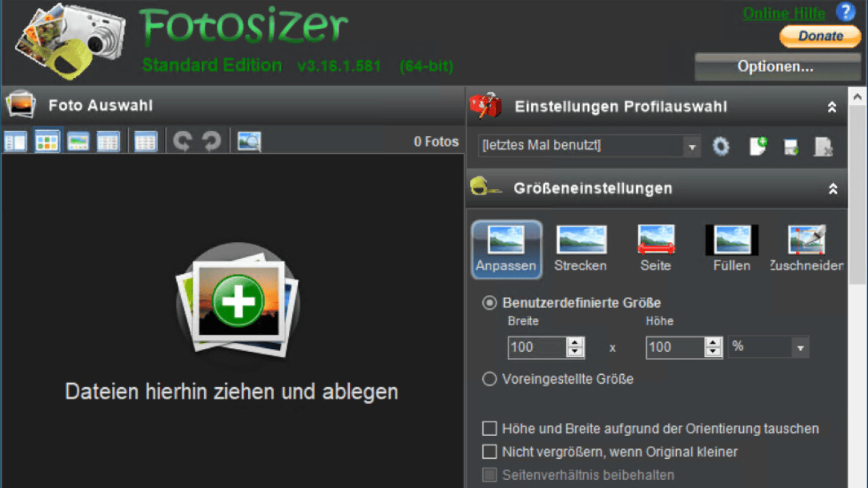
Task: Open the percentage unit dropdown
Action: [x=802, y=347]
